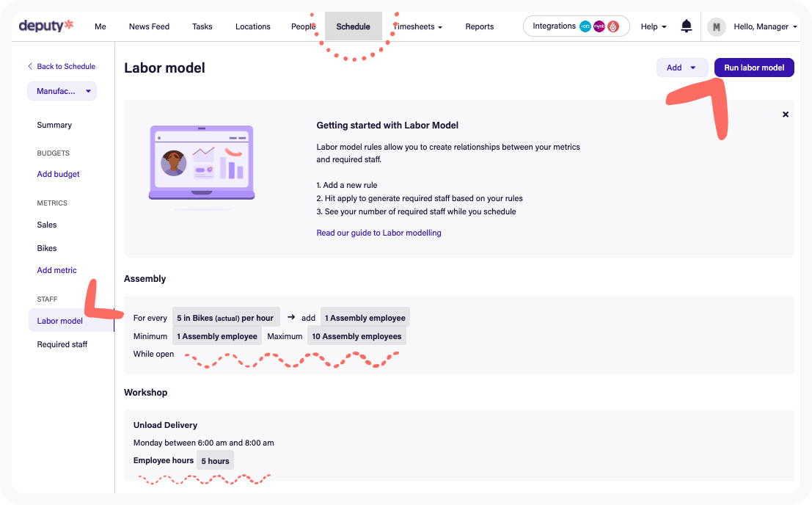
Task: Click the Deputy logo icon
Action: pyautogui.click(x=46, y=26)
